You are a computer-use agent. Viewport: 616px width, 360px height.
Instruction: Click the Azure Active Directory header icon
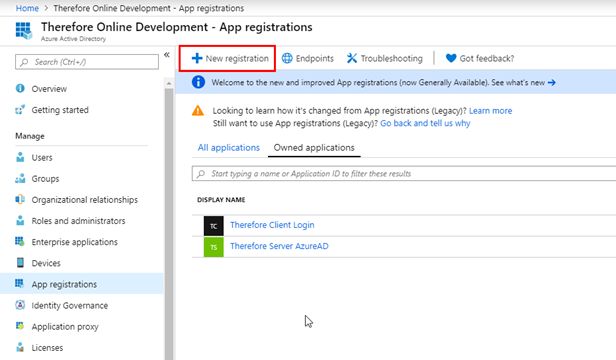tap(24, 31)
